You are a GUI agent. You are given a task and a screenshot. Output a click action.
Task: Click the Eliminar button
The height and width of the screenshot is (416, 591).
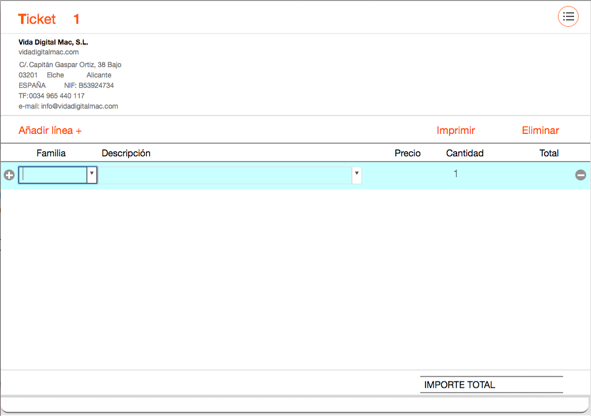tap(540, 130)
